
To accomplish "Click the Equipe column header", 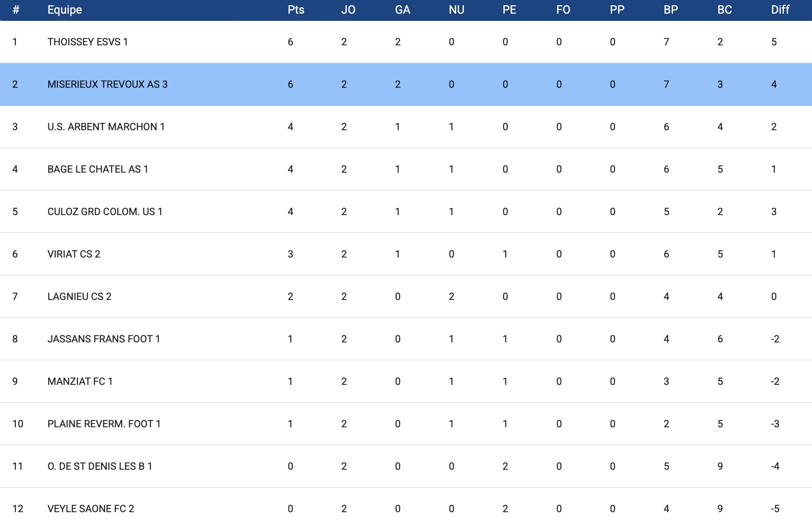I will point(65,10).
